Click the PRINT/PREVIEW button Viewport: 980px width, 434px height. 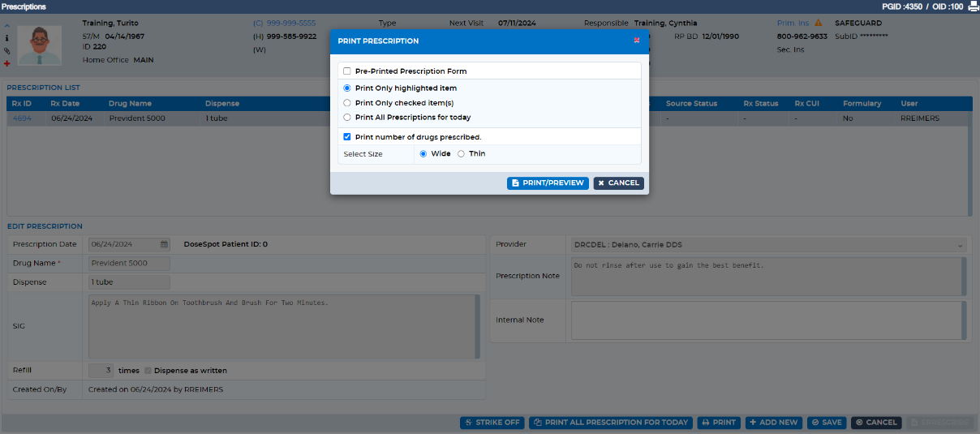pos(548,183)
